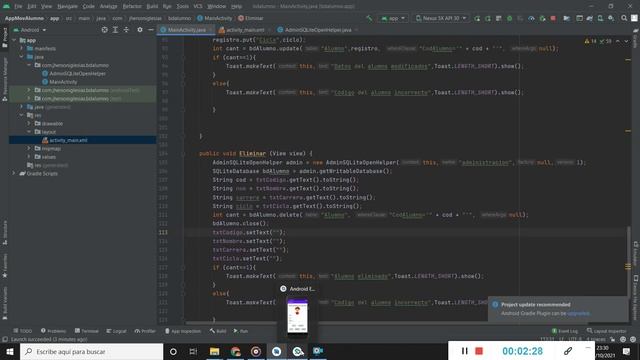Open Search Everywhere magnifier icon
Viewport: 640px width, 360px height.
coord(624,18)
